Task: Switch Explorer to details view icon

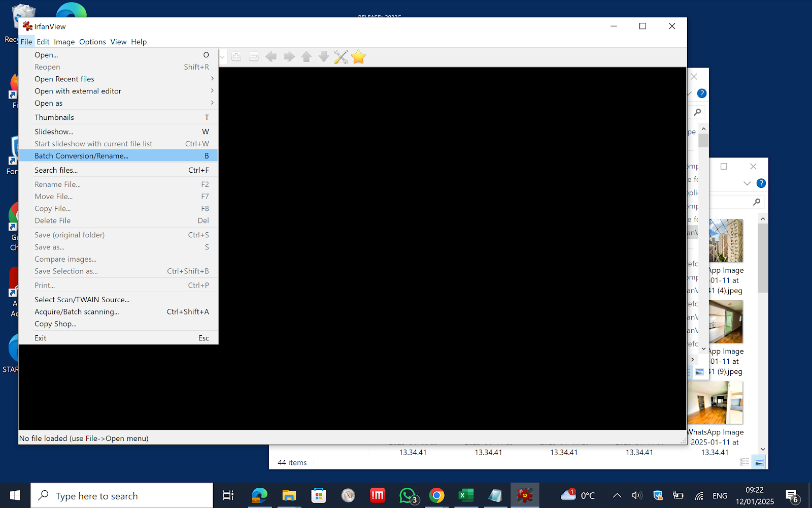Action: (x=745, y=462)
